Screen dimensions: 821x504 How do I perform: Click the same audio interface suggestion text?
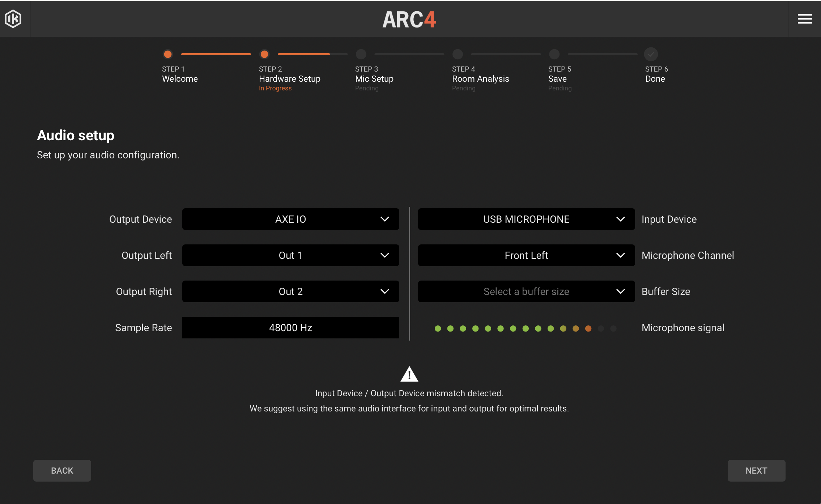(409, 409)
